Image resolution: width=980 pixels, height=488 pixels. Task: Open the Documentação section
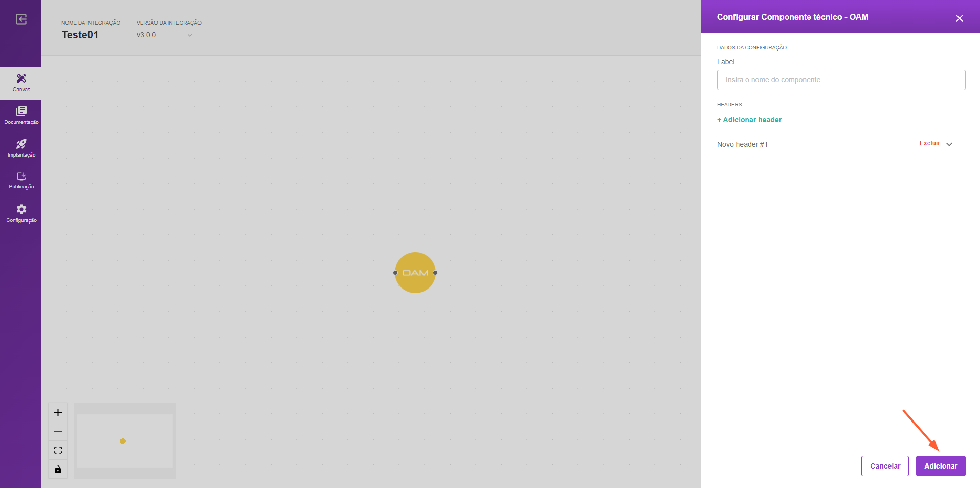21,115
